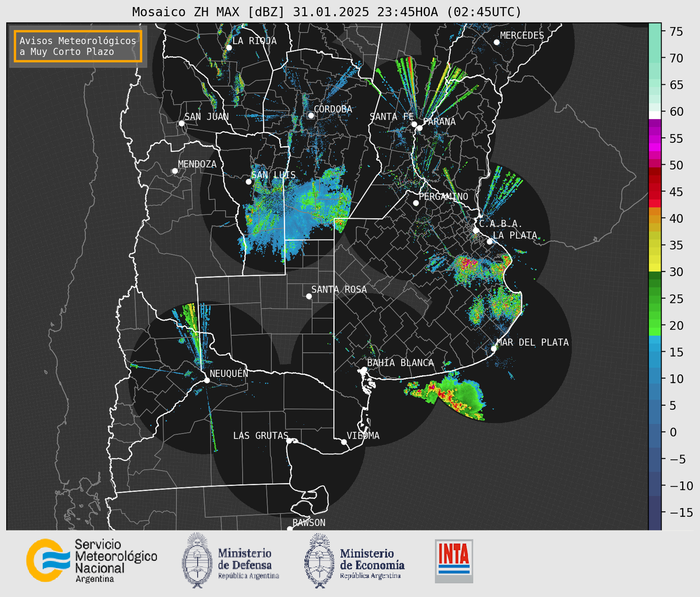This screenshot has height=597, width=700.
Task: Select the Paraná city marker
Action: tap(420, 128)
